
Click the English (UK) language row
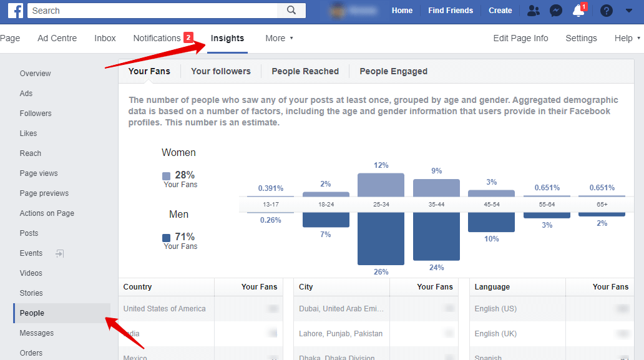tap(552, 334)
